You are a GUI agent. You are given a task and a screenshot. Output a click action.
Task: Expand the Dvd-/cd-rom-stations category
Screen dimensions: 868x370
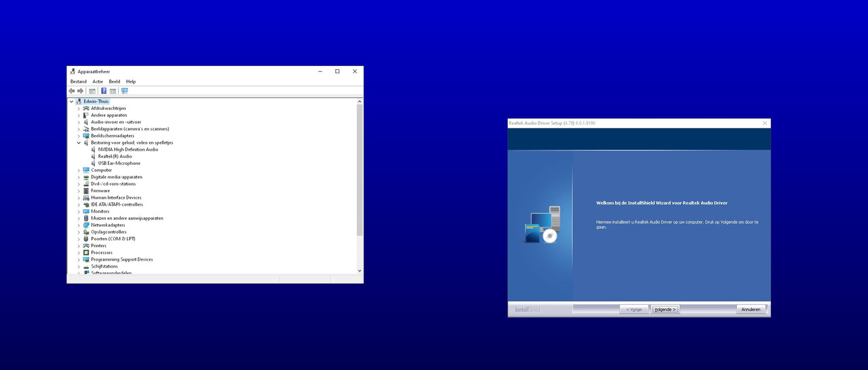coord(79,184)
